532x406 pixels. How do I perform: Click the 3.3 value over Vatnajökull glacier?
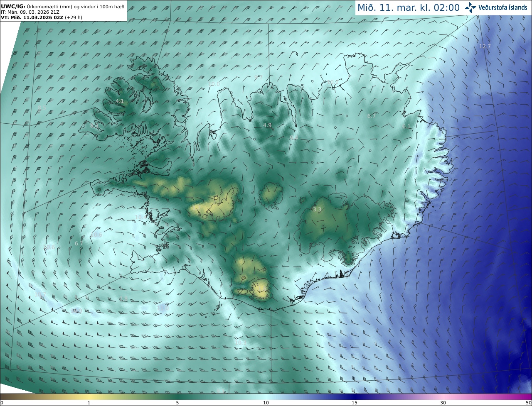click(x=317, y=210)
